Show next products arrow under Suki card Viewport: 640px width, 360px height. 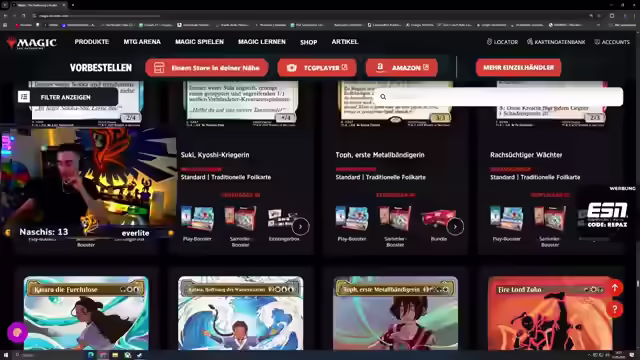301,227
